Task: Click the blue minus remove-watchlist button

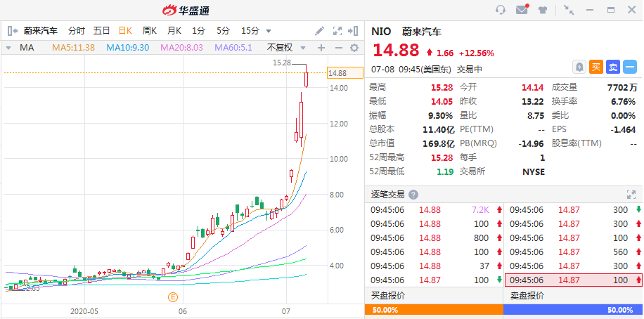Action: click(x=630, y=67)
